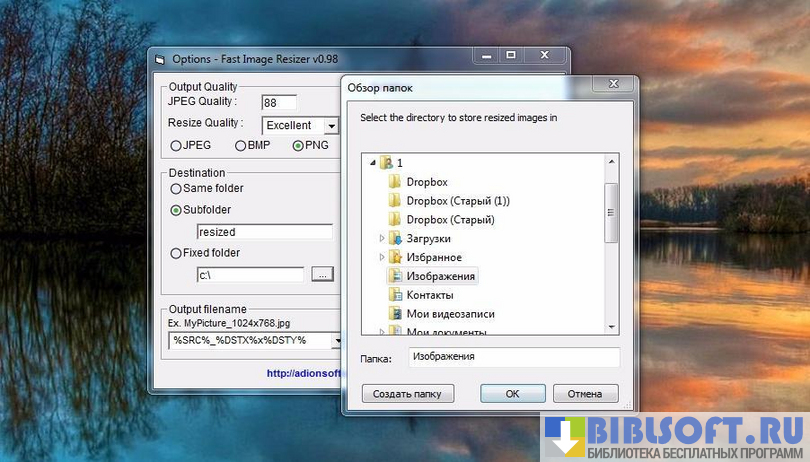Screen dimensions: 810x462
Task: Expand the Загрузки tree node
Action: pos(382,239)
